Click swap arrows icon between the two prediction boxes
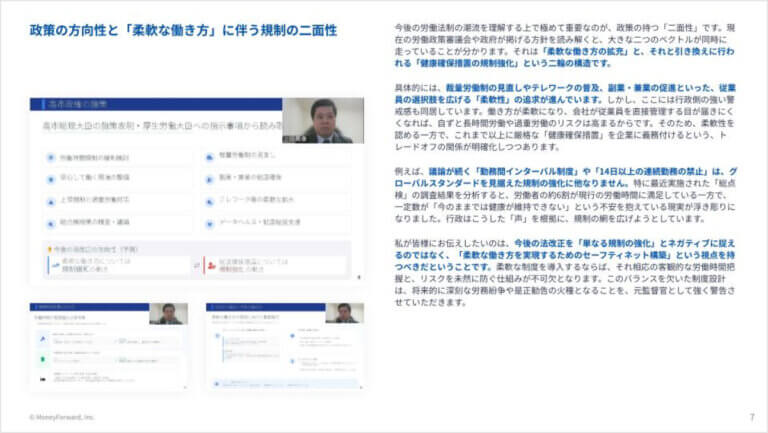This screenshot has width=768, height=433. (196, 265)
